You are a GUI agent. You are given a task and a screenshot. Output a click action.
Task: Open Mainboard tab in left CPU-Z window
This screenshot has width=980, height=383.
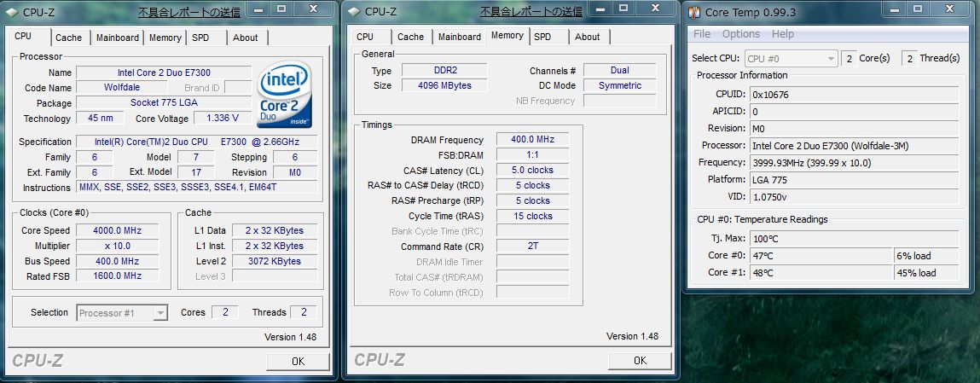(x=118, y=38)
